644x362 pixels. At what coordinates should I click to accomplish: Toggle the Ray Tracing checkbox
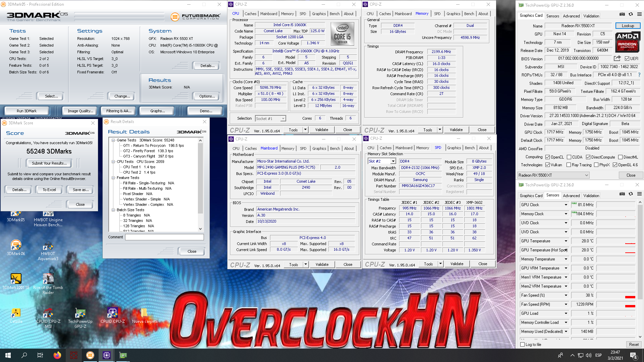pos(569,165)
